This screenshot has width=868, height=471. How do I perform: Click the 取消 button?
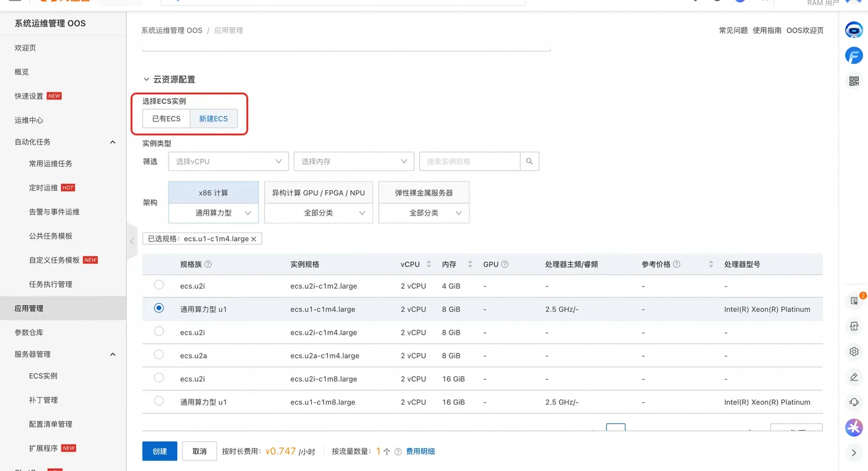click(x=199, y=451)
